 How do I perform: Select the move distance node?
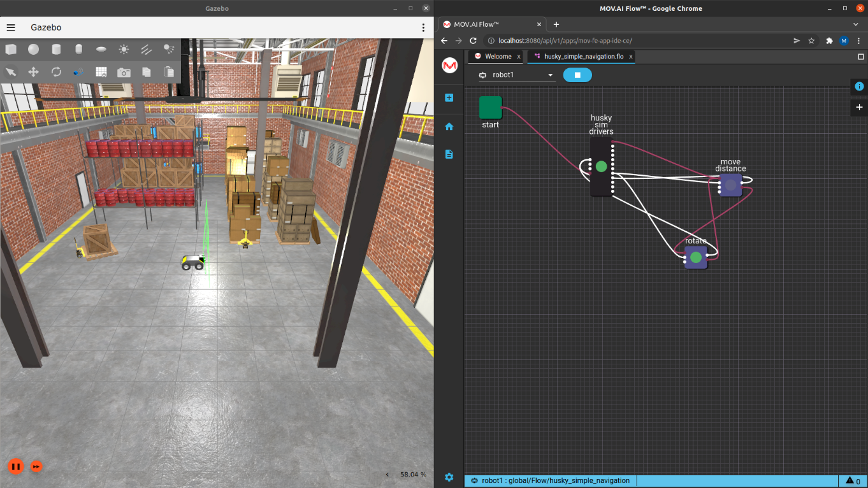[x=730, y=185]
